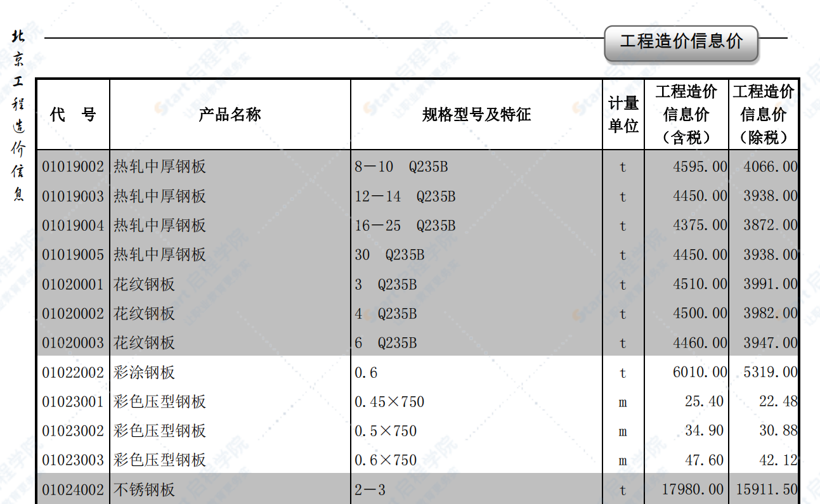
Task: Click code cell 01020001
Action: coord(73,285)
